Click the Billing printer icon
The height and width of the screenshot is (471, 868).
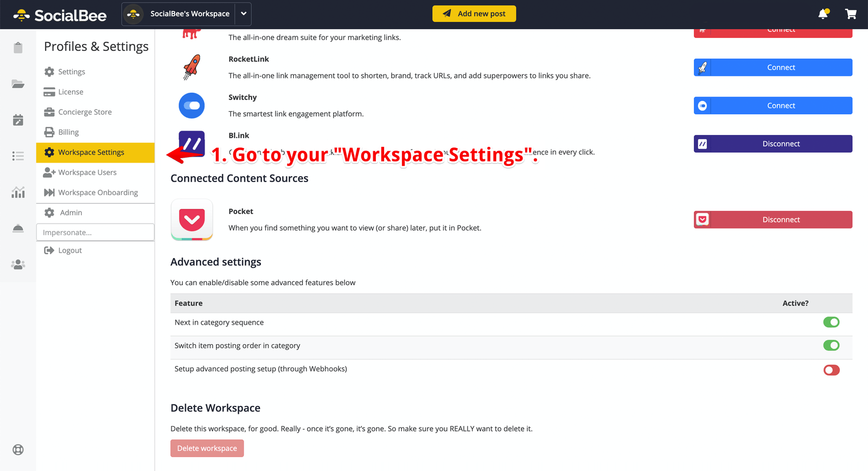pyautogui.click(x=49, y=132)
